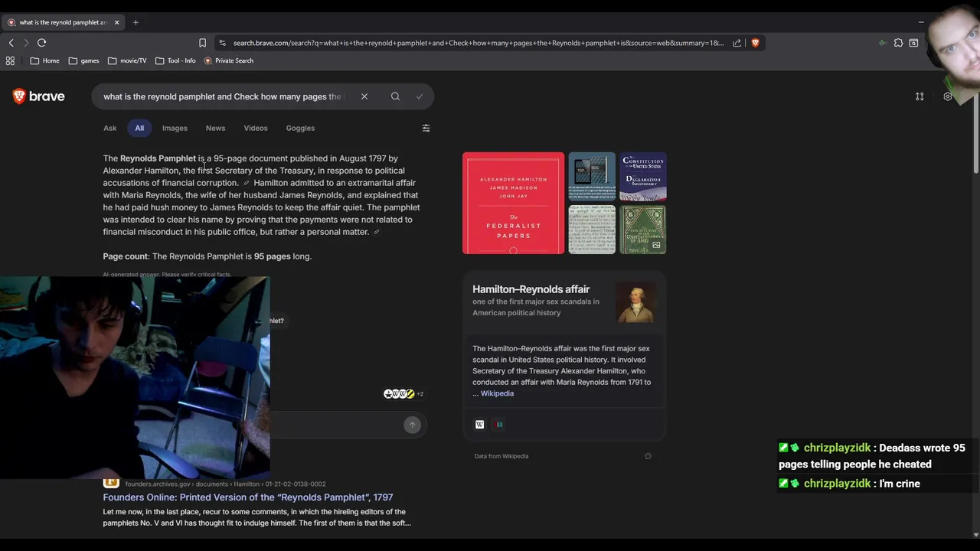Clear the search query with the X

(364, 96)
